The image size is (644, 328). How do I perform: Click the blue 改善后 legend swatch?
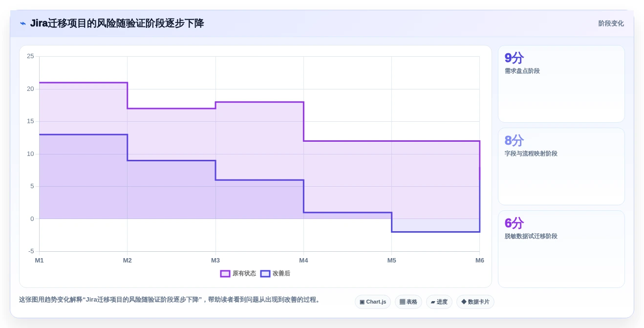point(265,274)
